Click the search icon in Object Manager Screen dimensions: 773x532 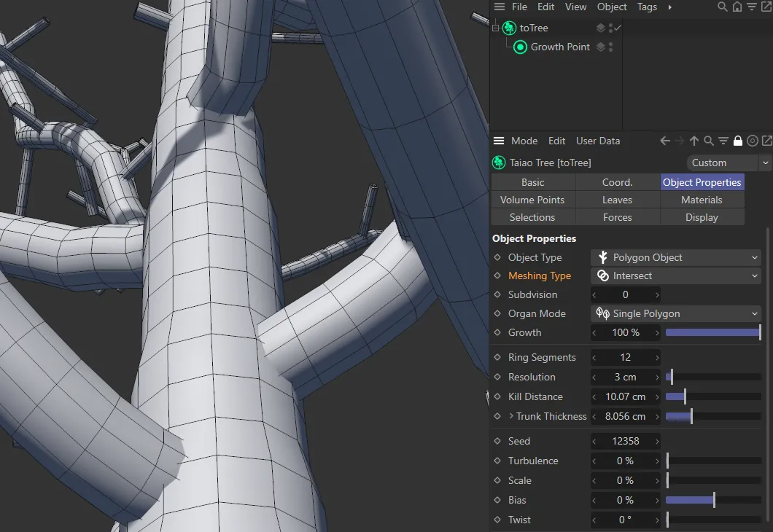pos(723,7)
